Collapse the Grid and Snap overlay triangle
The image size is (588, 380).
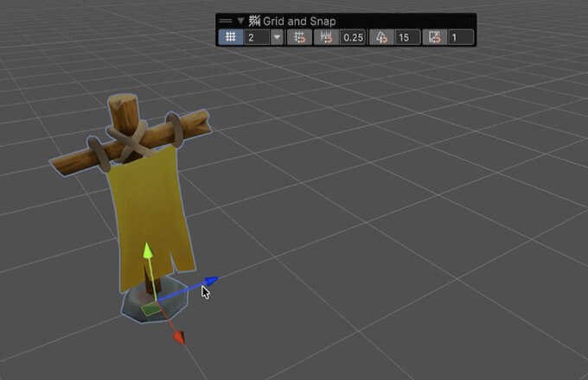(240, 21)
